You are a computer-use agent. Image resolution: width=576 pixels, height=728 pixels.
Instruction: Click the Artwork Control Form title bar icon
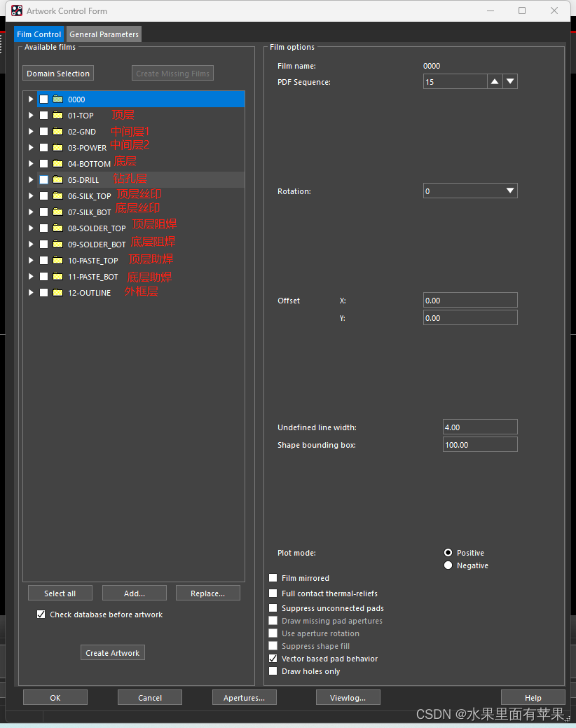(x=17, y=11)
